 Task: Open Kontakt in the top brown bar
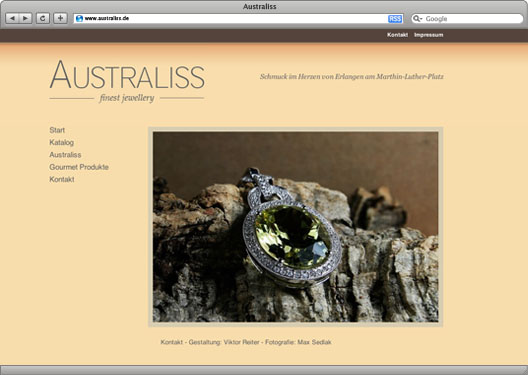tap(397, 35)
